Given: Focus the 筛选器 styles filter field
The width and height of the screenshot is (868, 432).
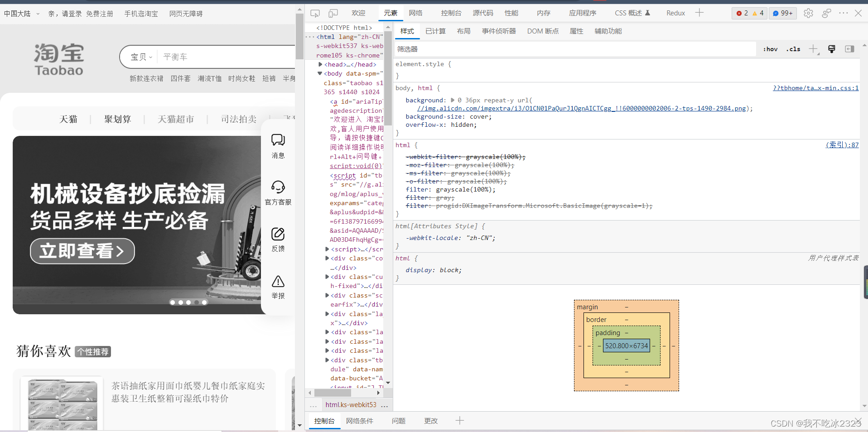Looking at the screenshot, I should coord(575,49).
